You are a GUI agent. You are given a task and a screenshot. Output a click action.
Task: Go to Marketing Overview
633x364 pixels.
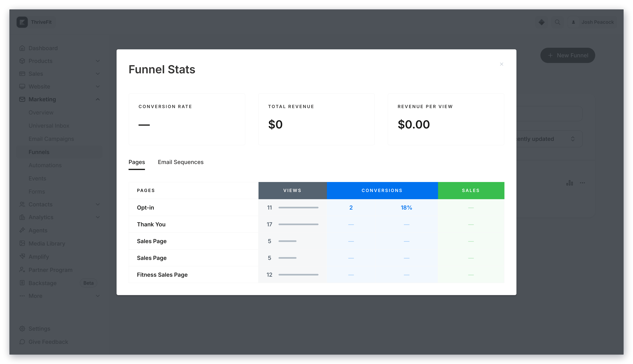pyautogui.click(x=41, y=112)
